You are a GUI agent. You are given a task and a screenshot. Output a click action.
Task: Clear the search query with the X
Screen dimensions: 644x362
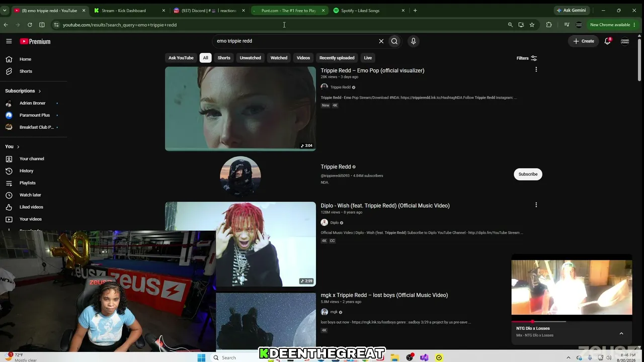381,41
